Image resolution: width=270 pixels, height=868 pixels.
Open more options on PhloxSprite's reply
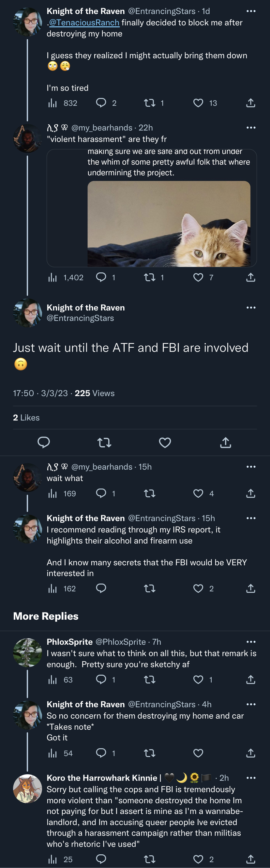coord(251,641)
